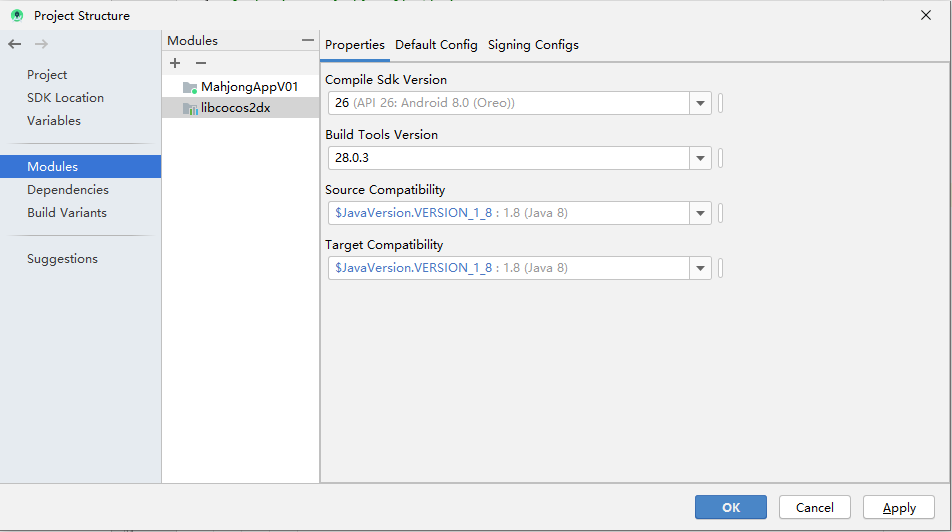Viewport: 952px width, 532px height.
Task: Click the Cancel button
Action: [814, 507]
